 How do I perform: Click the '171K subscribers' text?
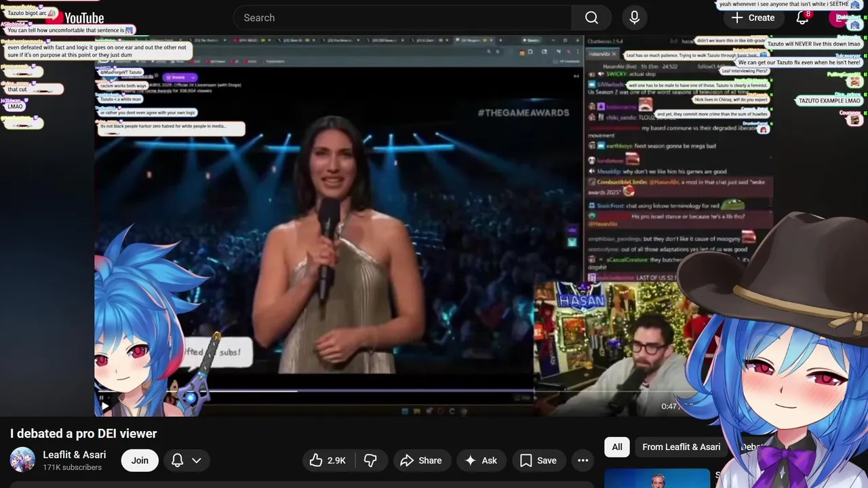(x=73, y=468)
